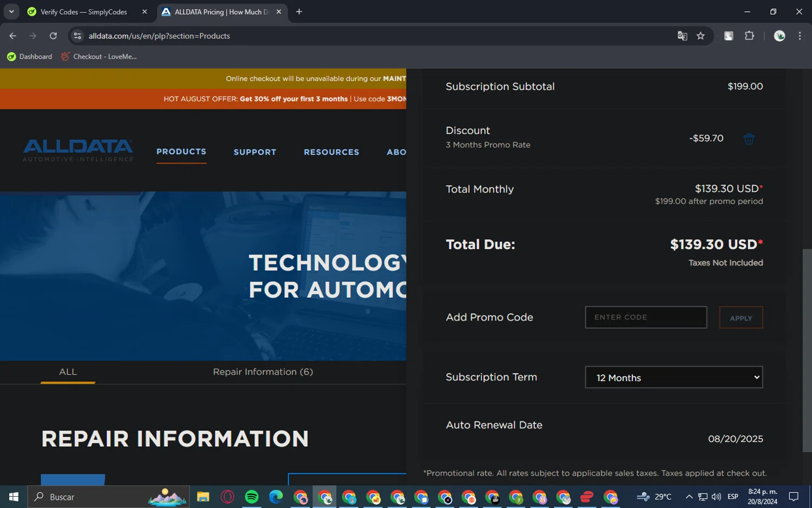Screen dimensions: 812x508
Task: Click the URL address bar
Action: (x=379, y=36)
